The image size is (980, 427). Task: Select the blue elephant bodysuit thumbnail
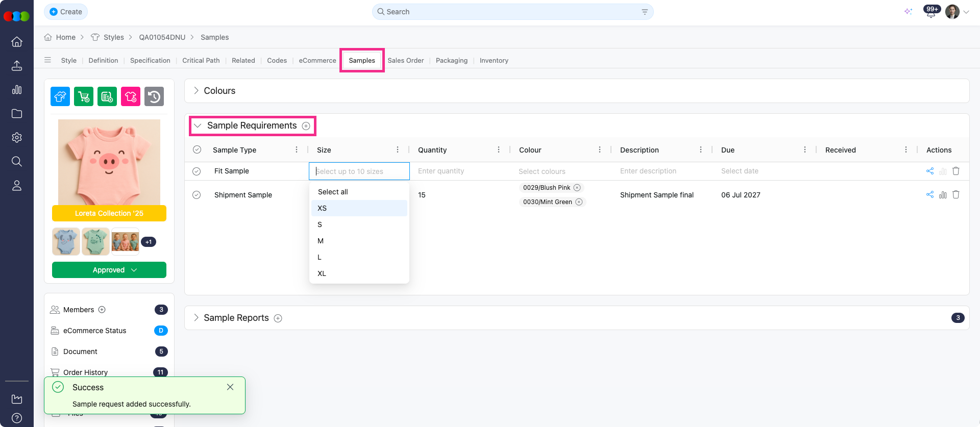(66, 241)
